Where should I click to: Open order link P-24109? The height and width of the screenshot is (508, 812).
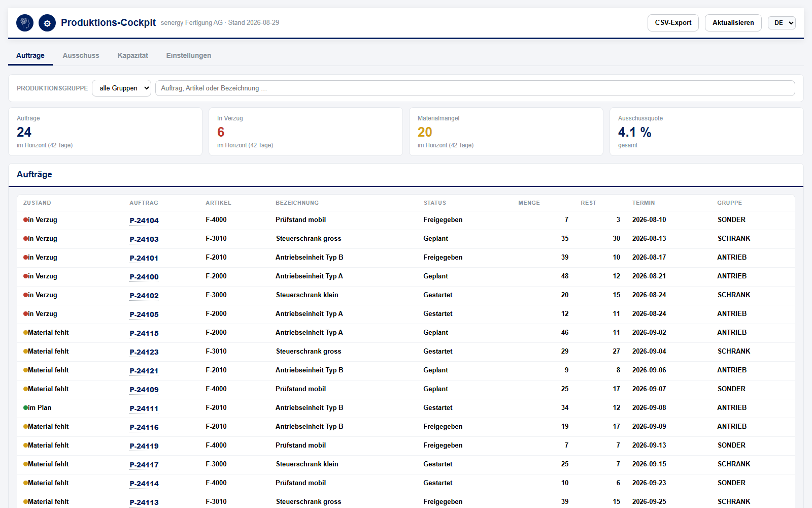144,390
